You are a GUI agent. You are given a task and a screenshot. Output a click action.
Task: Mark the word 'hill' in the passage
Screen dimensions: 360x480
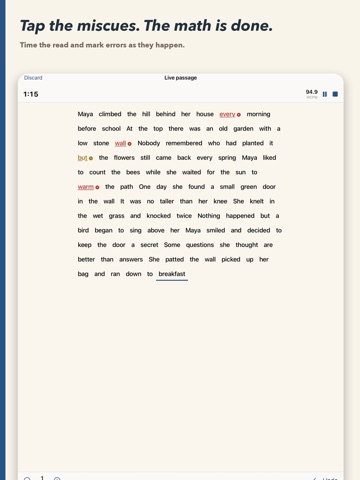(x=146, y=114)
